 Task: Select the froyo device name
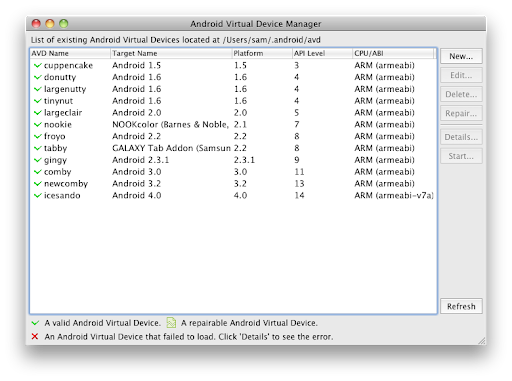coord(55,136)
